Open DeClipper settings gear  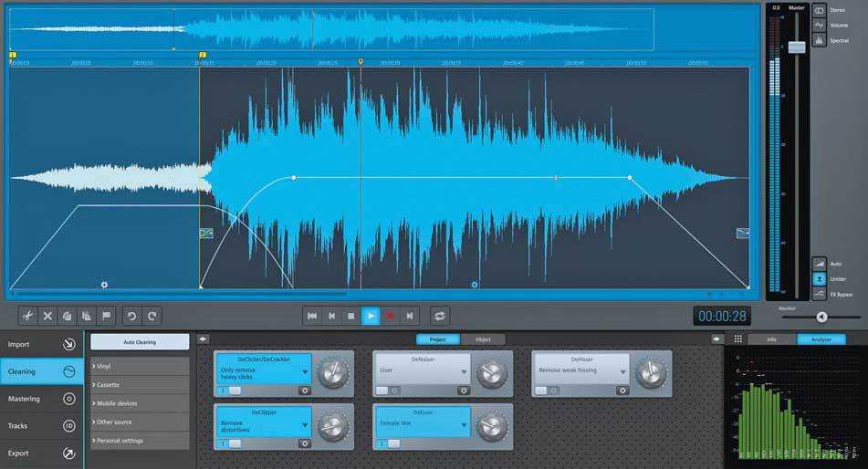(x=305, y=443)
